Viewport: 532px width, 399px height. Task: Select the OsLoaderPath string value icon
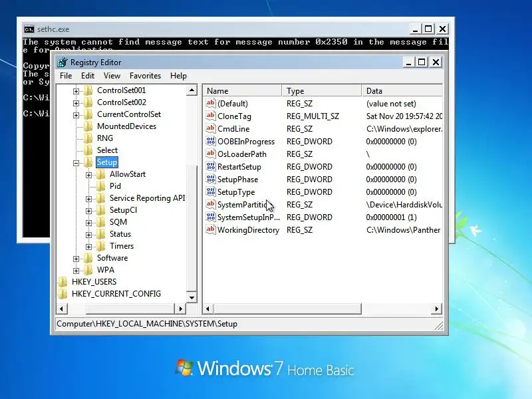[211, 154]
